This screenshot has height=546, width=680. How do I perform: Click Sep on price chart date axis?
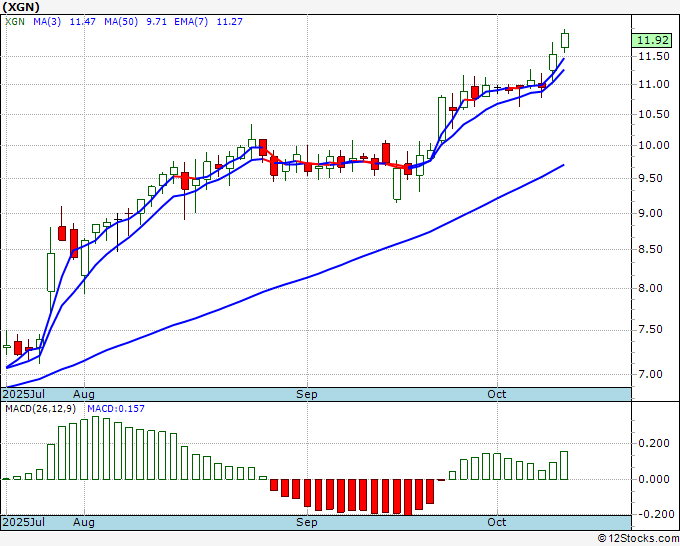(307, 394)
